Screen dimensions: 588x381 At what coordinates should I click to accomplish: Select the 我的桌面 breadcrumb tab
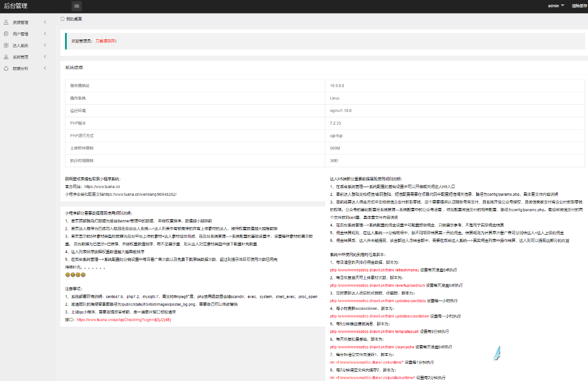click(74, 19)
